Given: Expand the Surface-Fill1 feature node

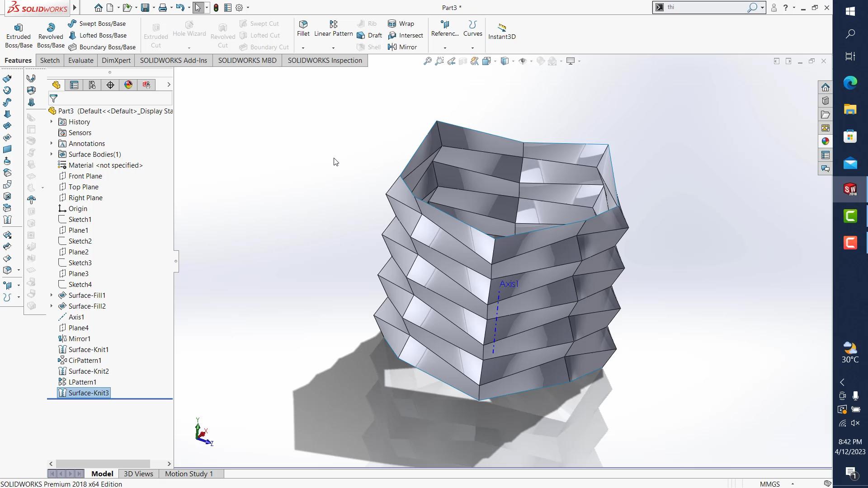Looking at the screenshot, I should pos(51,295).
